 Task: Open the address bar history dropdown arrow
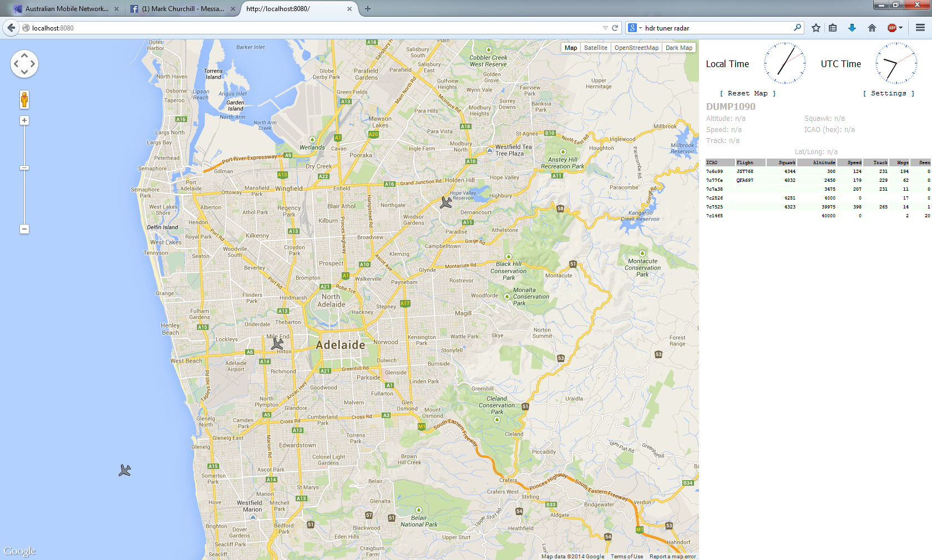(x=605, y=28)
